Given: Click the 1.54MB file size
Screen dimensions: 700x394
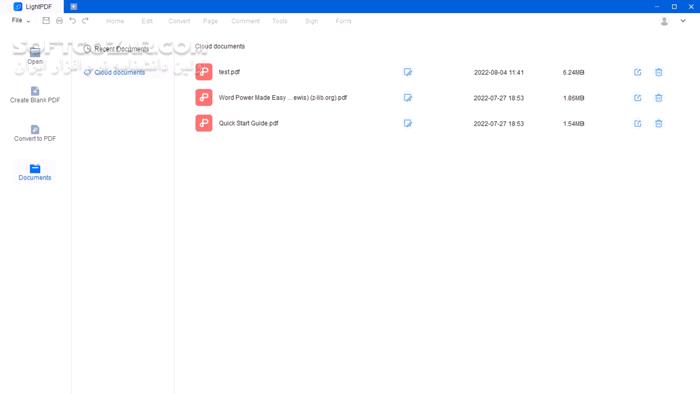Looking at the screenshot, I should (x=573, y=124).
